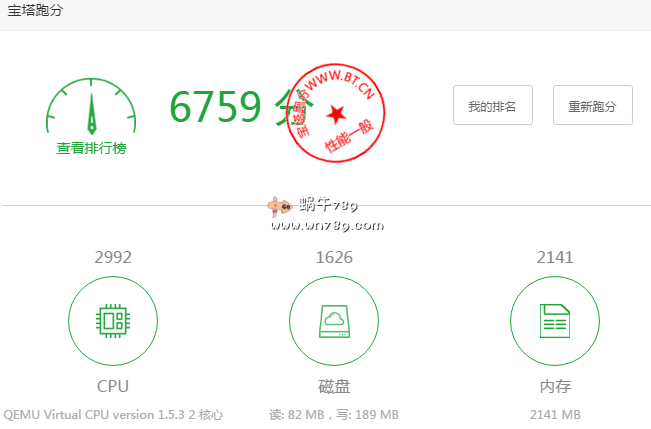Select the CPU label text

pos(112,386)
